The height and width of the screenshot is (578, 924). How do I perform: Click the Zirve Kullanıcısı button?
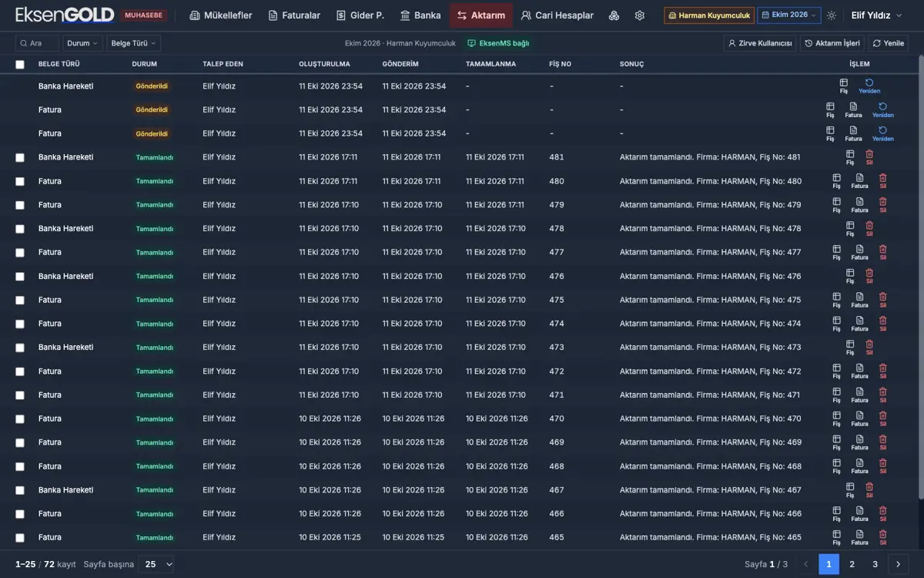coord(760,43)
